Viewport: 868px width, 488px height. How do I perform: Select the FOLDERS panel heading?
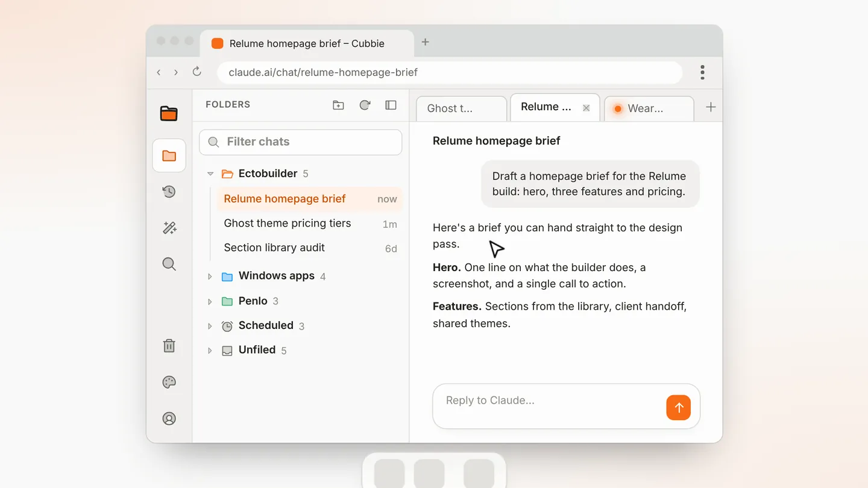[228, 104]
